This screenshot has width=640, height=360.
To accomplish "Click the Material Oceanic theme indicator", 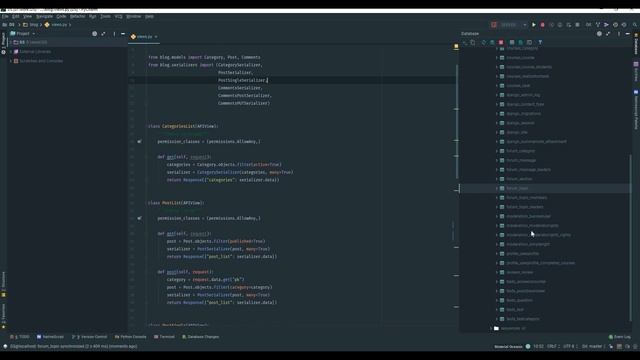I will (509, 347).
